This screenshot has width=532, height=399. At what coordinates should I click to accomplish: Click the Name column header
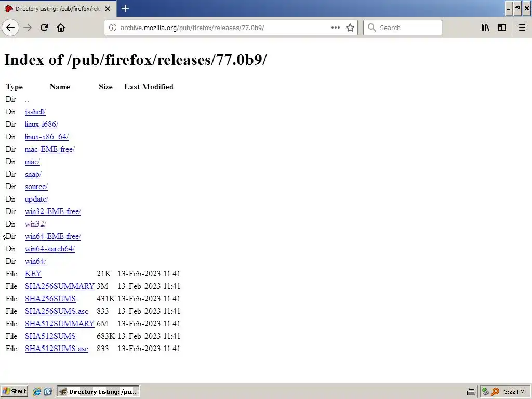60,87
